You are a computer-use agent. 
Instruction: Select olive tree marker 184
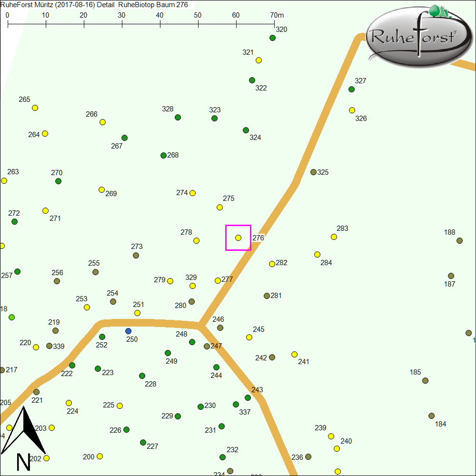(431, 416)
